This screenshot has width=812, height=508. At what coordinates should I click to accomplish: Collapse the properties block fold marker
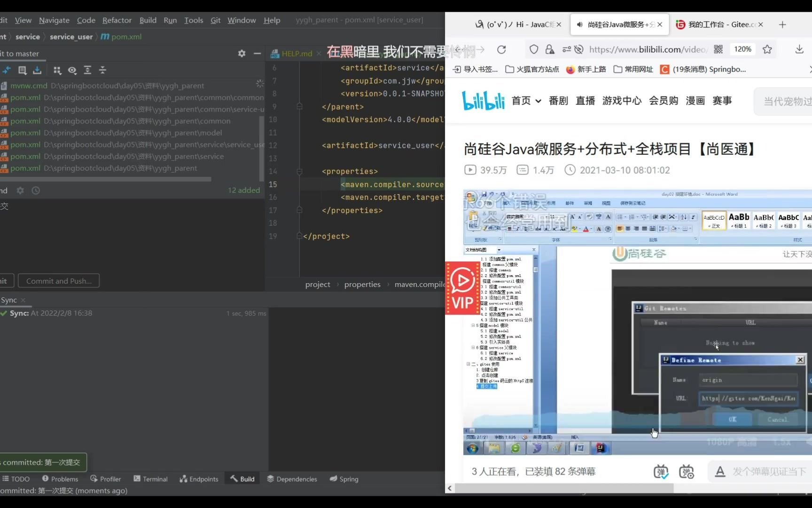click(x=299, y=171)
